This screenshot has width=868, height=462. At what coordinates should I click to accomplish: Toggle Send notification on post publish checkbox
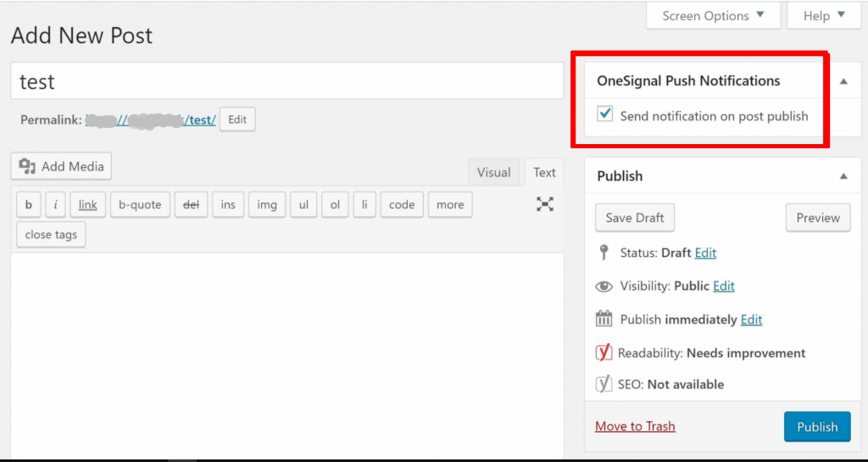605,114
